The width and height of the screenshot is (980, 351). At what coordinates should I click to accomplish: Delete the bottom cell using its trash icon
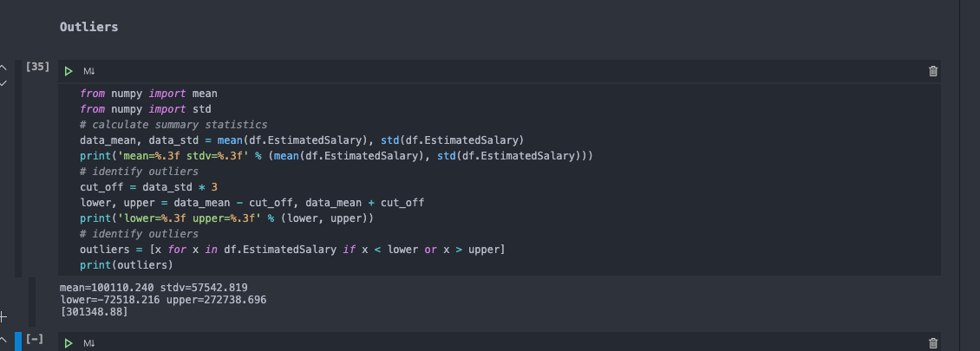point(933,343)
